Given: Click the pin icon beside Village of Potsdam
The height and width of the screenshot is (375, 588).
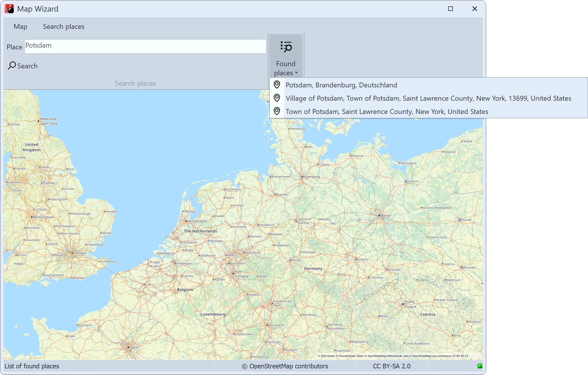Looking at the screenshot, I should click(x=277, y=98).
